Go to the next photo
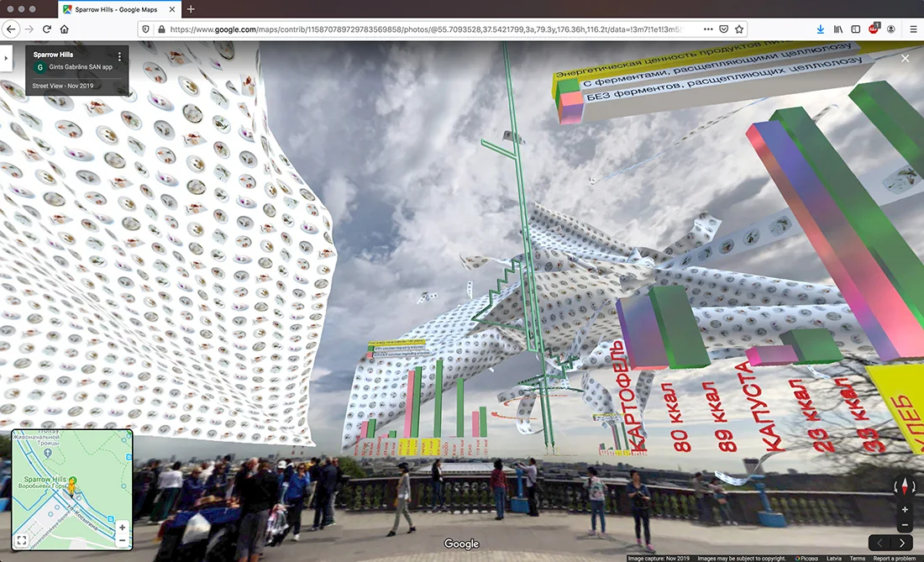924x562 pixels. click(902, 543)
